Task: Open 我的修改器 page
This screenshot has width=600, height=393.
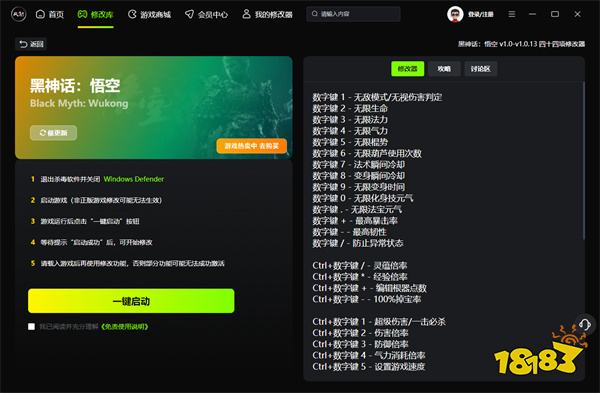Action: (267, 15)
